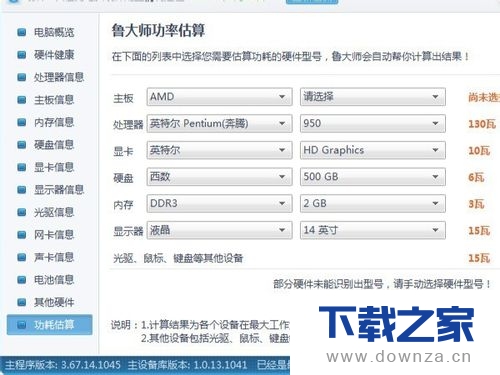Click the 内存信息 sidebar icon
This screenshot has width=500, height=375.
click(x=22, y=122)
